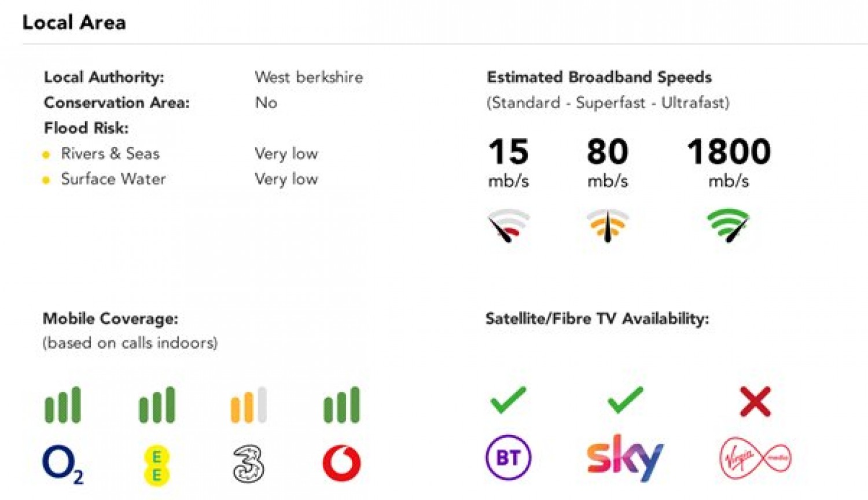Image resolution: width=868 pixels, height=500 pixels.
Task: Click the West berkshire local authority value
Action: tap(309, 77)
